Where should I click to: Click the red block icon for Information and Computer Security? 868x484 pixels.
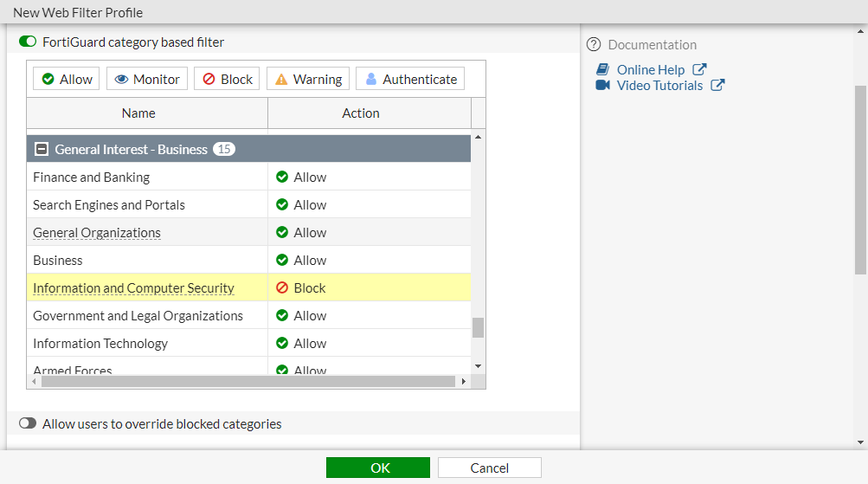[282, 288]
